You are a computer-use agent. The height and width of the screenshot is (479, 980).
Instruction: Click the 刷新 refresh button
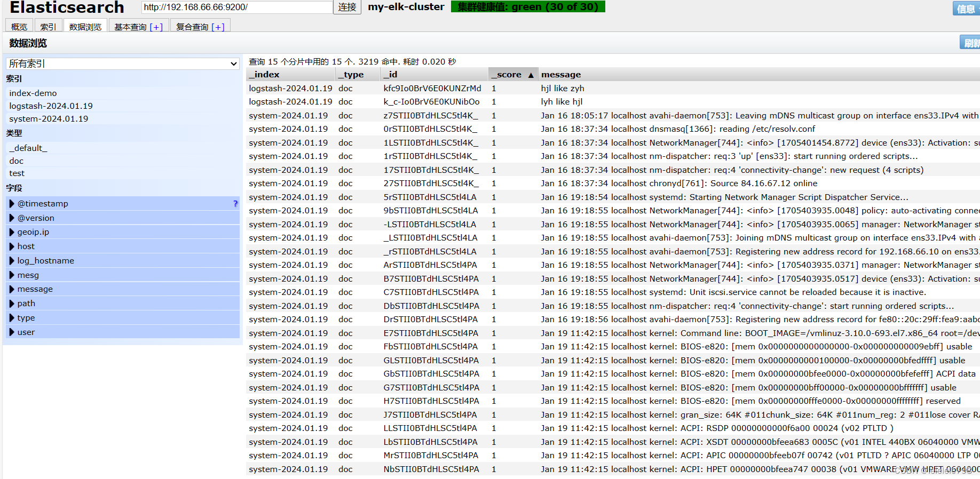[970, 43]
